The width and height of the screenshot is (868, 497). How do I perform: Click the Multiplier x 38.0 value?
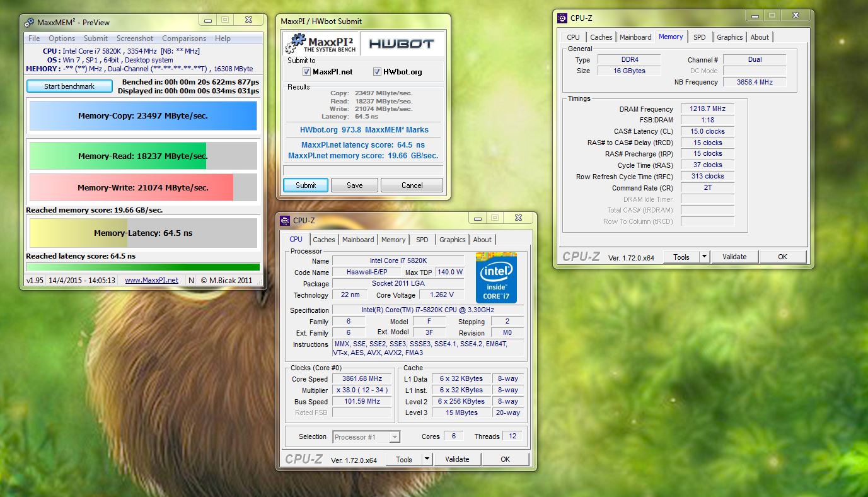click(x=362, y=390)
